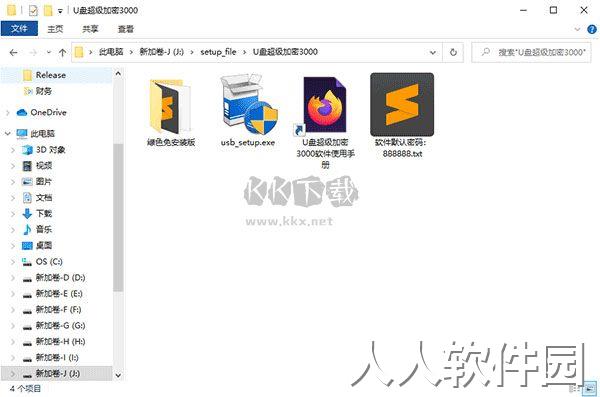600x397 pixels.
Task: Click the OneDrive cloud icon in sidebar
Action: coord(22,113)
